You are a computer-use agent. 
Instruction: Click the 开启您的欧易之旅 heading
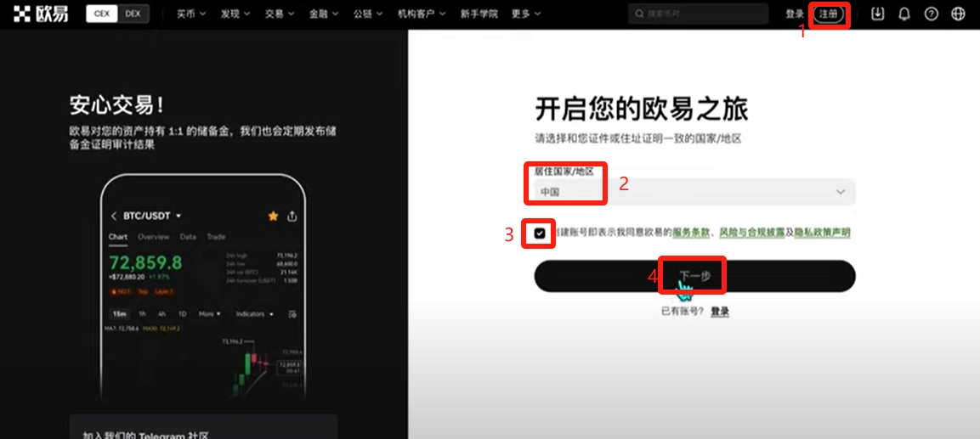(x=641, y=110)
